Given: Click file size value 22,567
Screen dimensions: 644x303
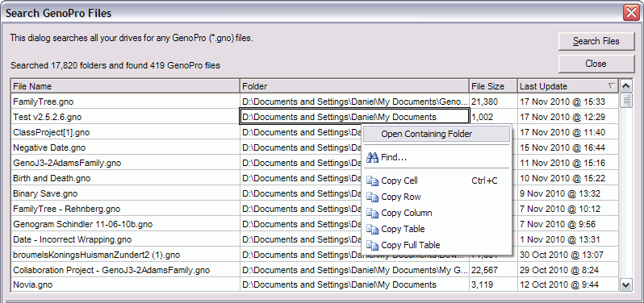Looking at the screenshot, I should pos(484,270).
